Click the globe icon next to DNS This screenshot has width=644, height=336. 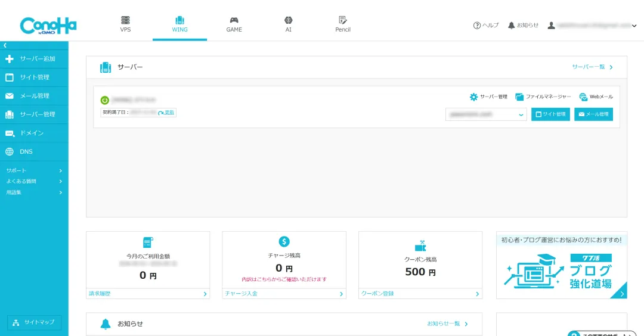(x=10, y=151)
